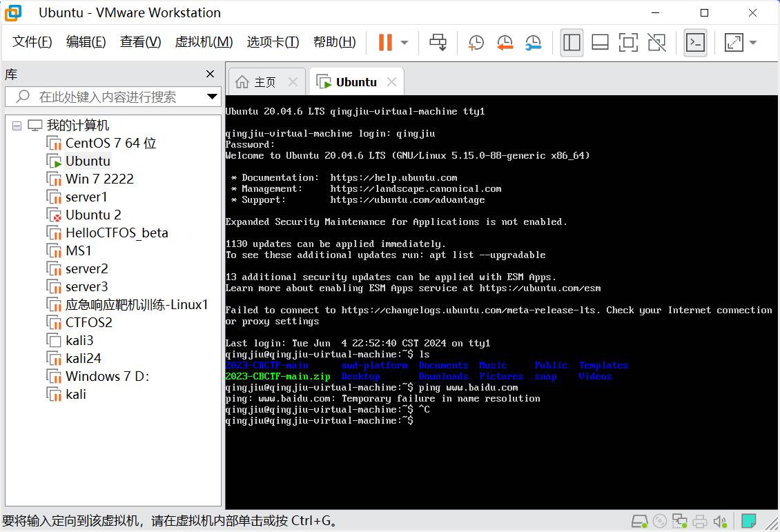Click the sound card status icon
The width and height of the screenshot is (780, 532).
[720, 521]
